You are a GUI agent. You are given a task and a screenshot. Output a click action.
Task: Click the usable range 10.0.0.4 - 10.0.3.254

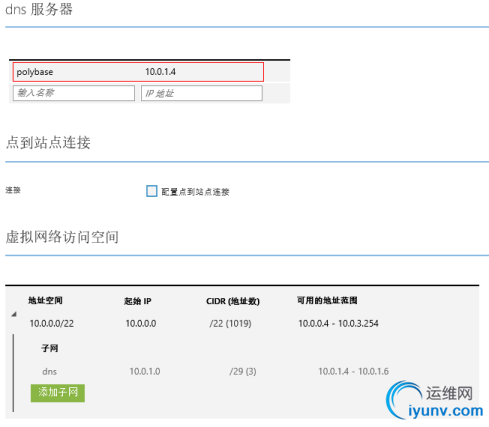point(338,323)
